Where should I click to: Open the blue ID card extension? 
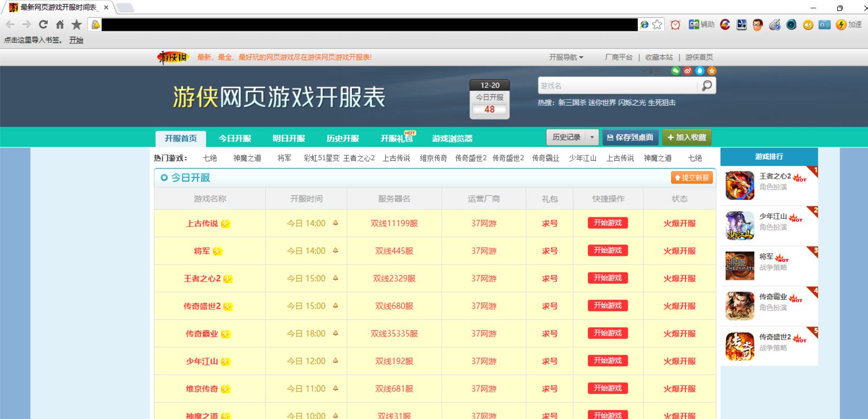point(824,24)
